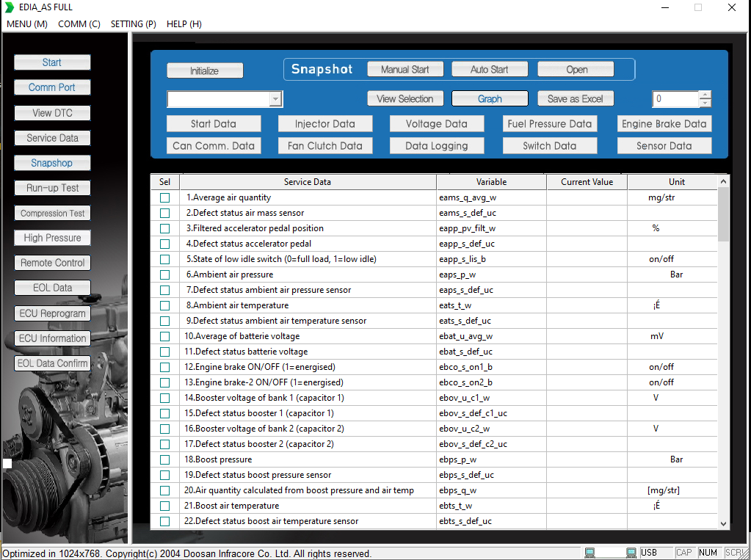Click the vertical scrollbar thumb
The width and height of the screenshot is (751, 560).
(723, 214)
